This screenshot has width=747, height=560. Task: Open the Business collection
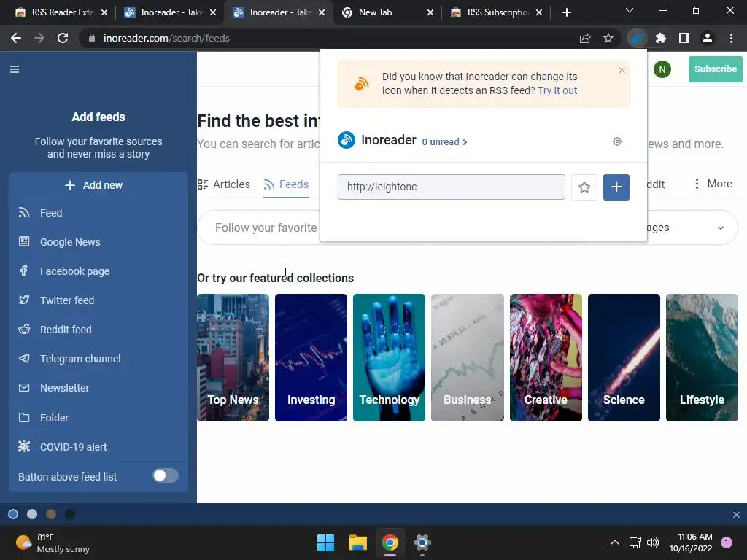coord(468,357)
